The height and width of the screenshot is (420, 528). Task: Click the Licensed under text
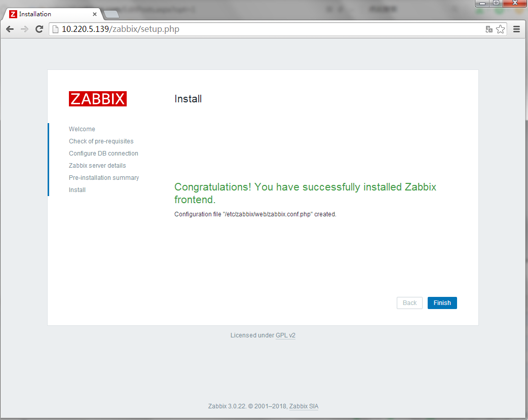[252, 335]
